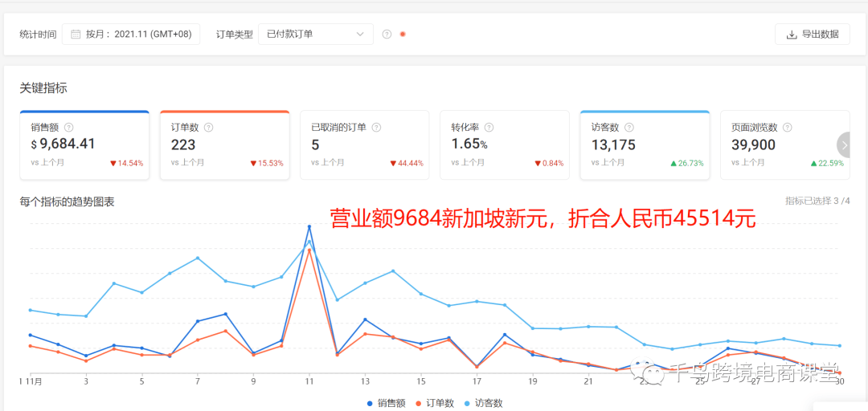Screen dimensions: 868x411
Task: Click the 1.65% conversion rate value
Action: click(x=469, y=145)
